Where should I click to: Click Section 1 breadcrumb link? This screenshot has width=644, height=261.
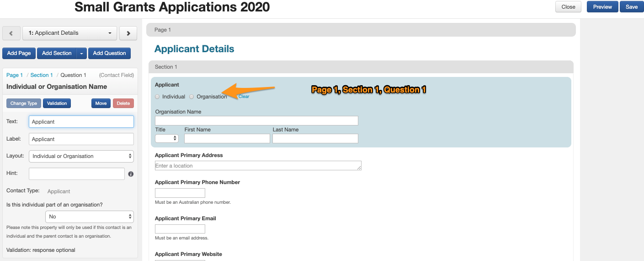[x=42, y=75]
